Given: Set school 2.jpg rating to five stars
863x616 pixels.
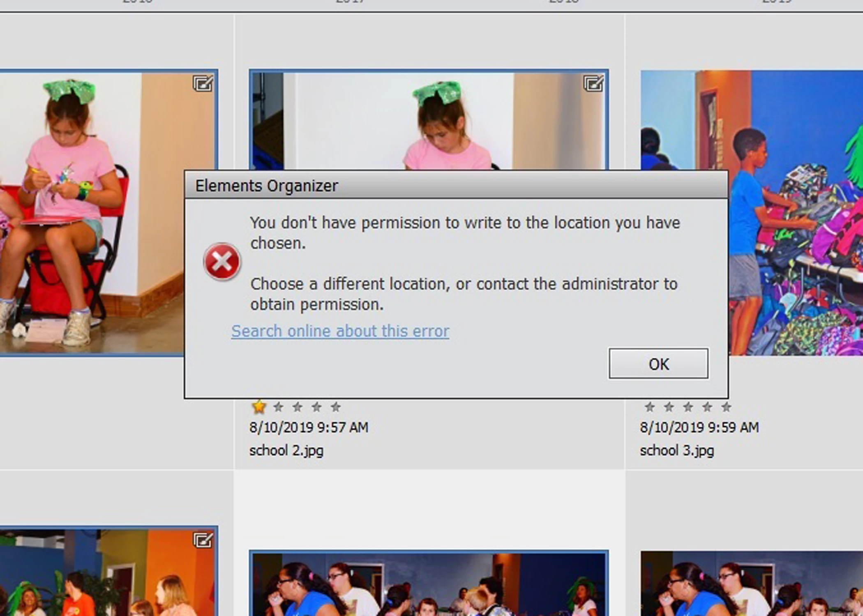Looking at the screenshot, I should coord(335,407).
